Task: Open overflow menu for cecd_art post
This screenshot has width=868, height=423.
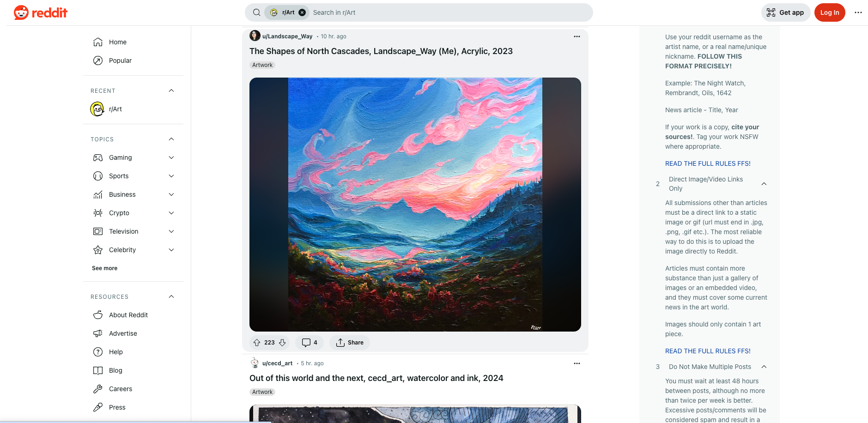Action: (577, 363)
